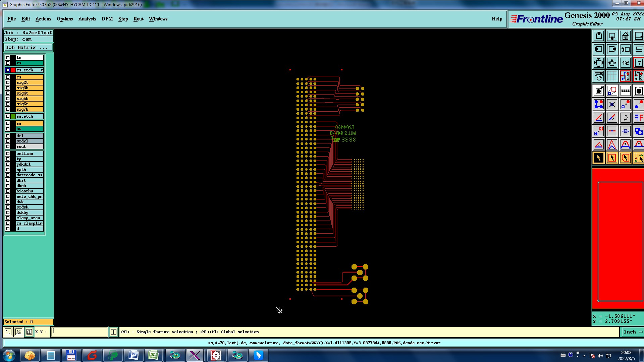Open the wrench and palette settings icon
Viewport: 644px width, 362px height.
(599, 76)
